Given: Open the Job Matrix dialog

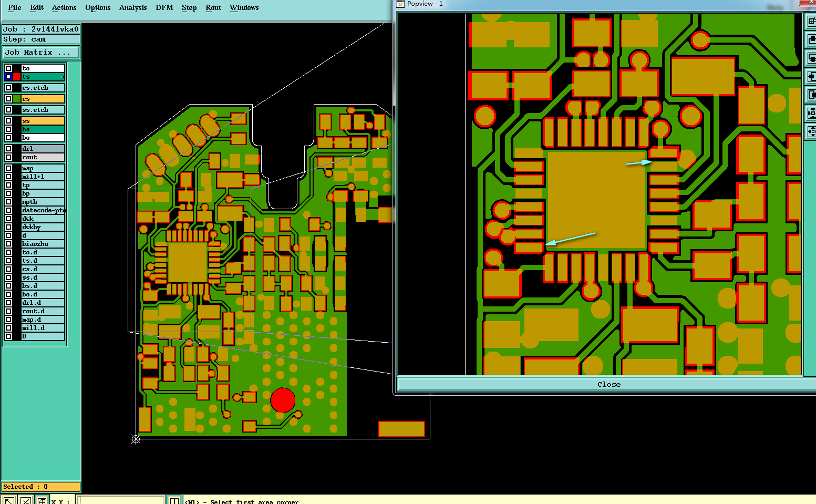Looking at the screenshot, I should (x=41, y=53).
